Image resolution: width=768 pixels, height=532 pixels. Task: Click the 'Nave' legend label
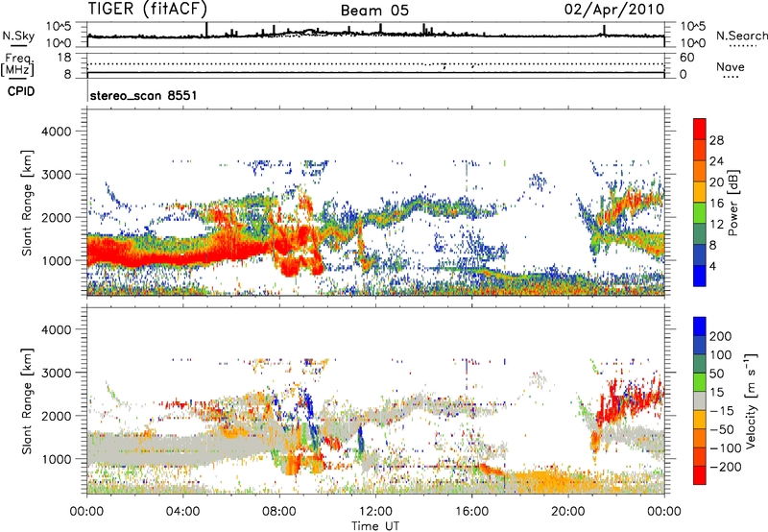(731, 66)
